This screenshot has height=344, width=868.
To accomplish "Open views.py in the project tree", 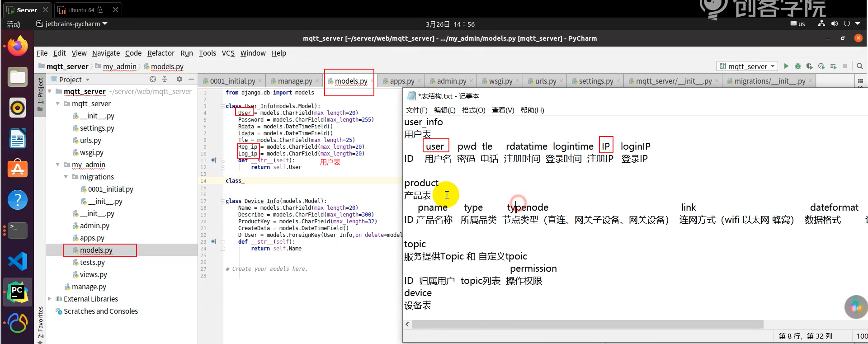I will click(x=93, y=274).
